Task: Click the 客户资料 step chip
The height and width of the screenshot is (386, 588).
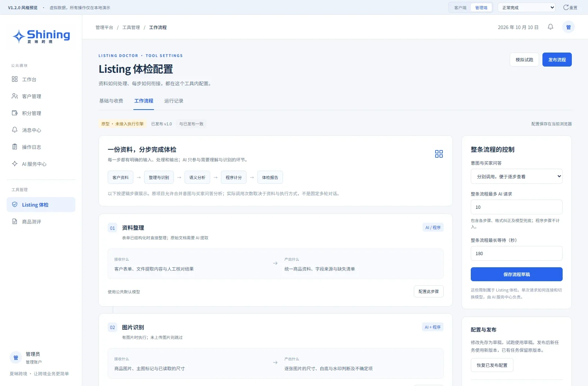Action: (121, 177)
